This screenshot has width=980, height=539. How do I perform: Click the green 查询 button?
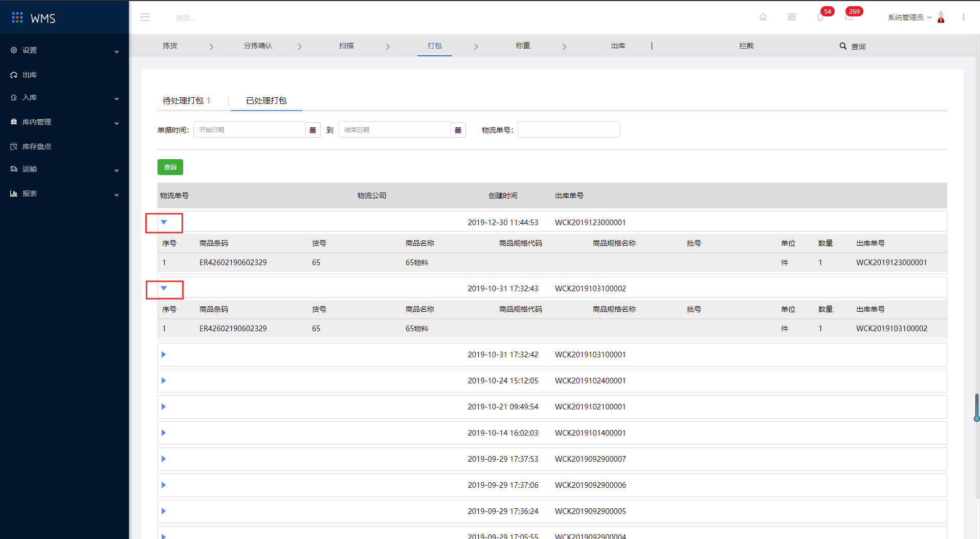click(170, 167)
